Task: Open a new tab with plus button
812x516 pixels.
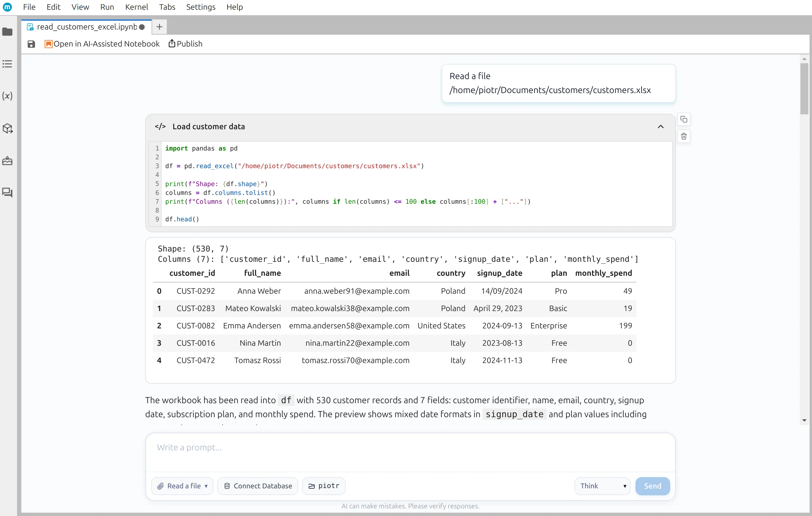Action: [159, 27]
